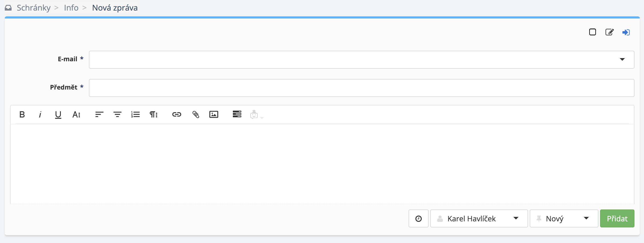Click the green Přidat button
The image size is (644, 243).
[617, 218]
